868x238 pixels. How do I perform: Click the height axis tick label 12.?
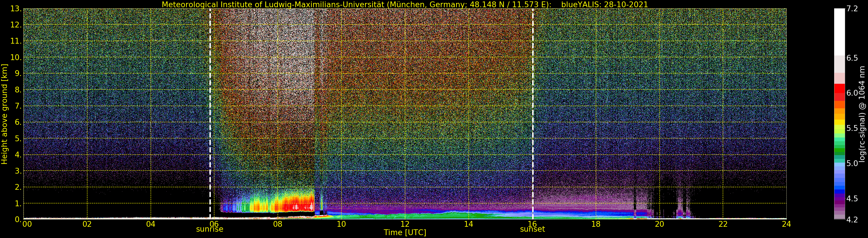[16, 25]
